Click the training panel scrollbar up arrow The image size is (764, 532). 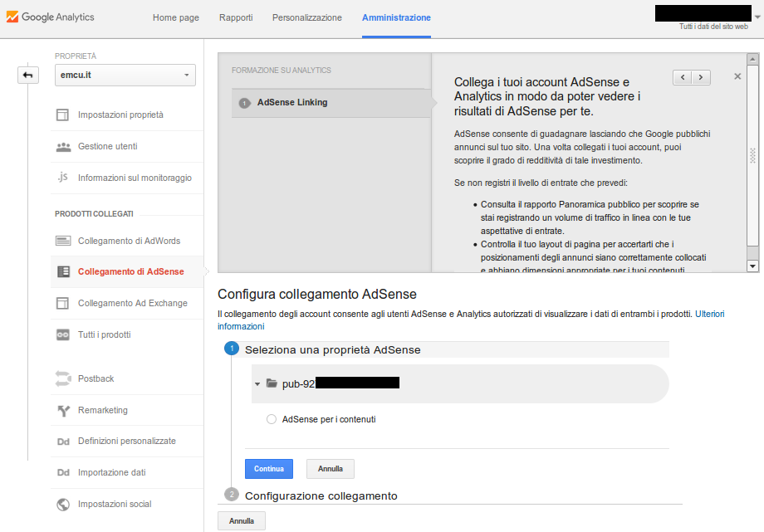(x=753, y=60)
